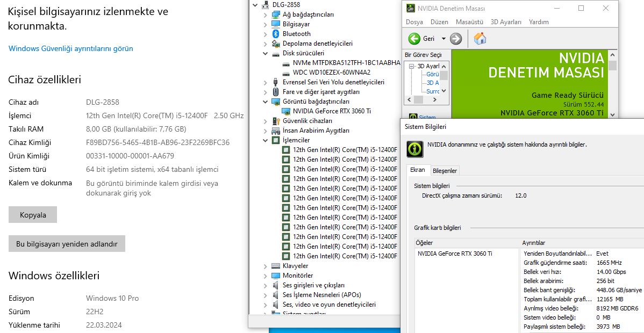
Task: Collapse Görüntü bağdaştırıcıları node
Action: pyautogui.click(x=266, y=102)
